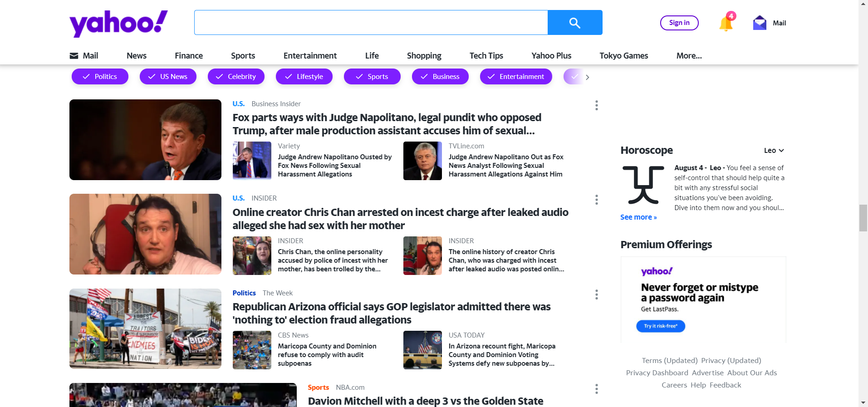Open options menu for Arizona election story
868x407 pixels.
(597, 294)
